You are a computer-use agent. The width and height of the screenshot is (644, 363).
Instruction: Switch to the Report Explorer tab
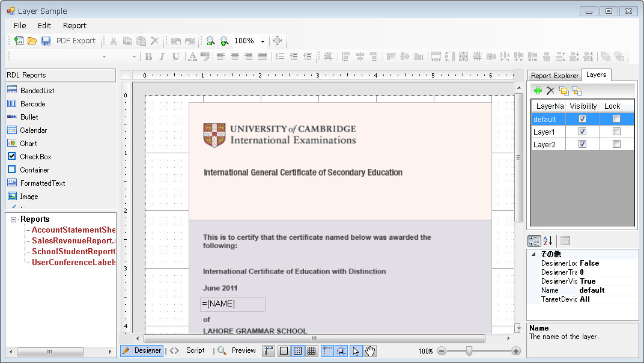[554, 76]
